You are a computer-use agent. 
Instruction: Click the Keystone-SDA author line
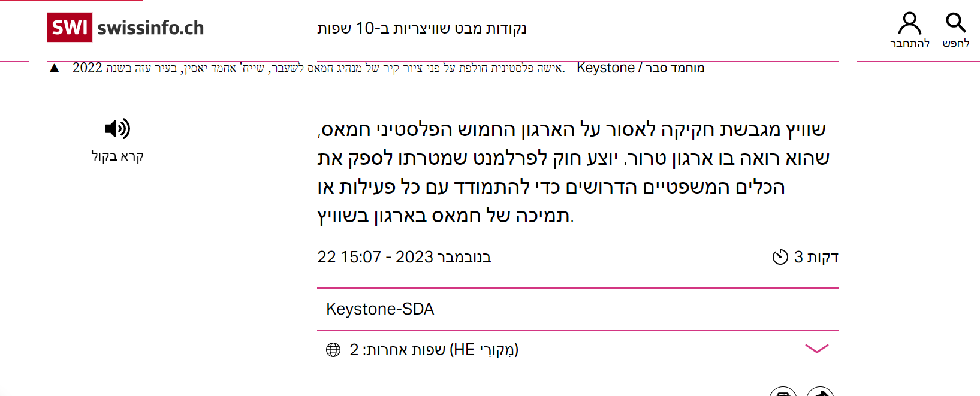click(380, 309)
